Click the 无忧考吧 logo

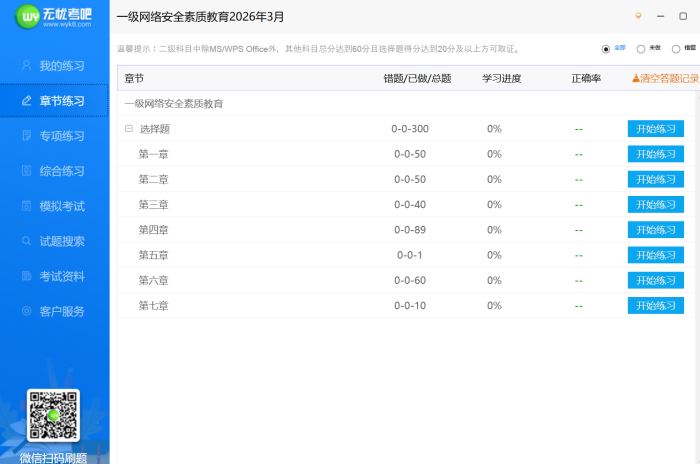pos(53,17)
